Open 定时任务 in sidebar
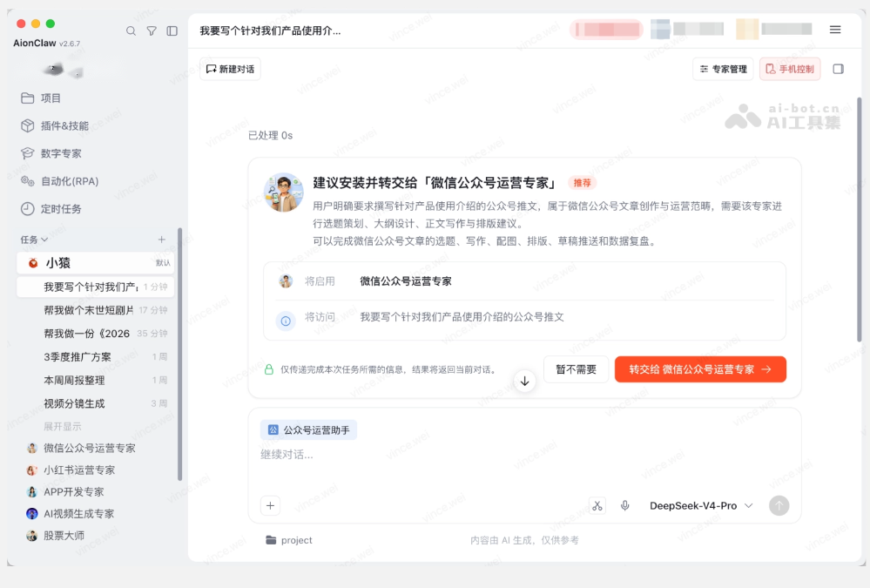The height and width of the screenshot is (588, 870). (x=51, y=209)
